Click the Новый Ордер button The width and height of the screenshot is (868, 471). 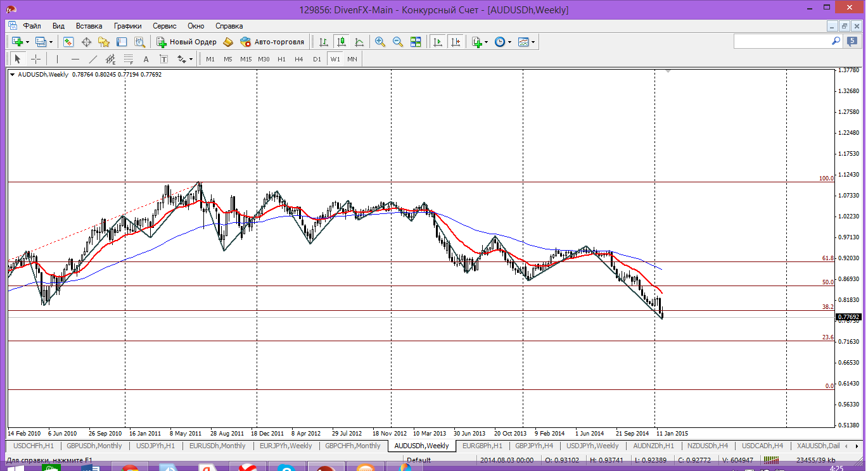point(187,42)
